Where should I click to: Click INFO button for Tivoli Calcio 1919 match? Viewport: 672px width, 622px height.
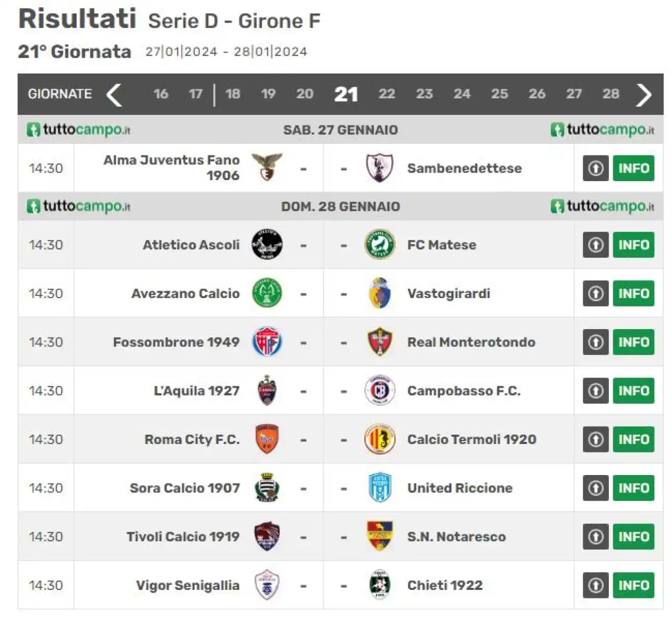(634, 536)
